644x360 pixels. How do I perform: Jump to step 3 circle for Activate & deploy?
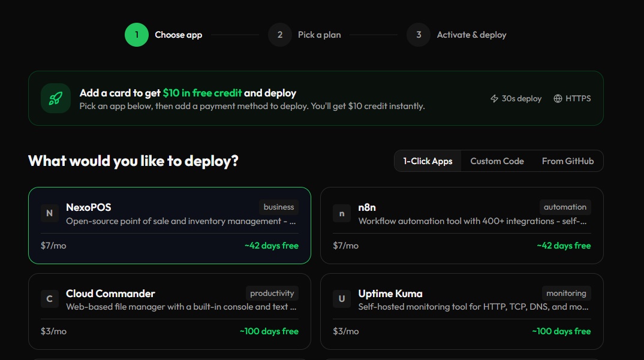coord(419,35)
